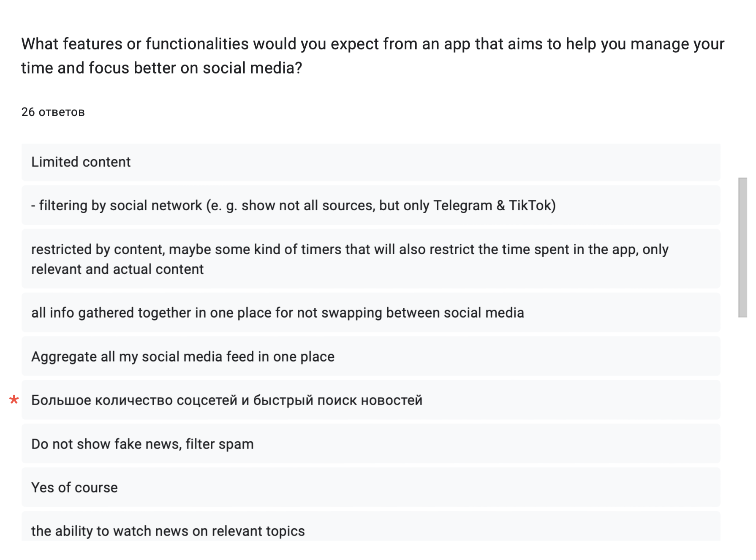Image resolution: width=756 pixels, height=560 pixels.
Task: Select the "Aggregate all my social media feed" response
Action: [x=183, y=357]
